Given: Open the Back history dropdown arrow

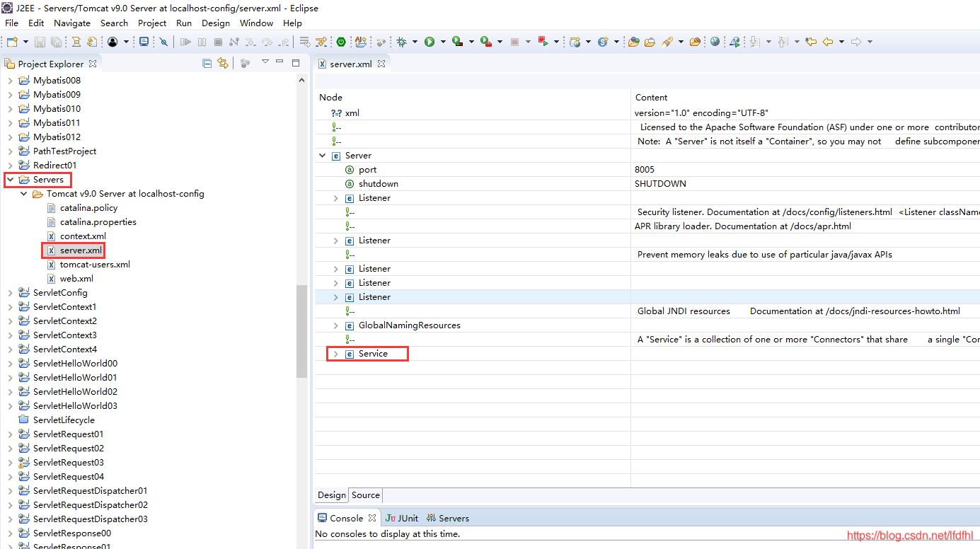Looking at the screenshot, I should 841,42.
